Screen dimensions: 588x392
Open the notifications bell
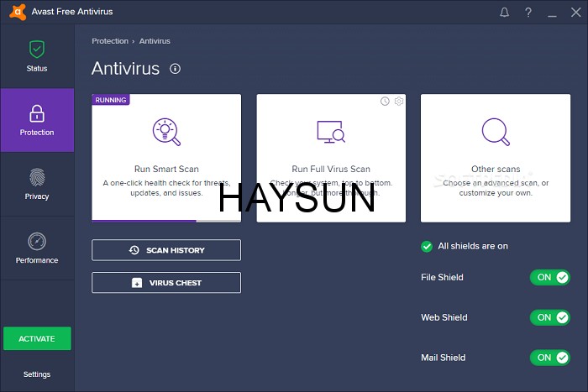pyautogui.click(x=504, y=13)
